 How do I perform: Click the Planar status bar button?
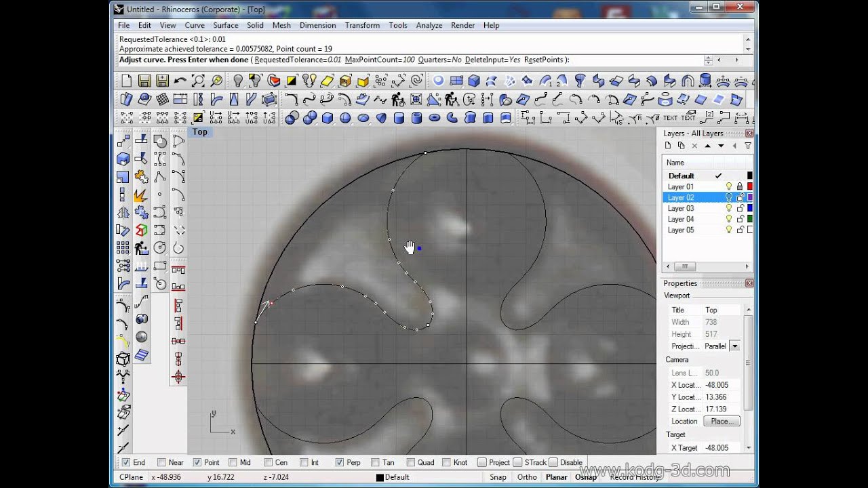557,477
